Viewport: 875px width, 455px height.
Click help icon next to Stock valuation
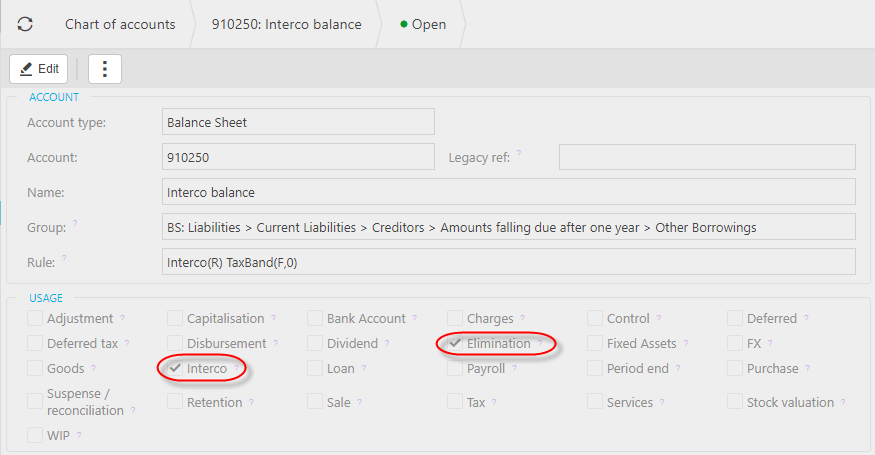pyautogui.click(x=844, y=403)
